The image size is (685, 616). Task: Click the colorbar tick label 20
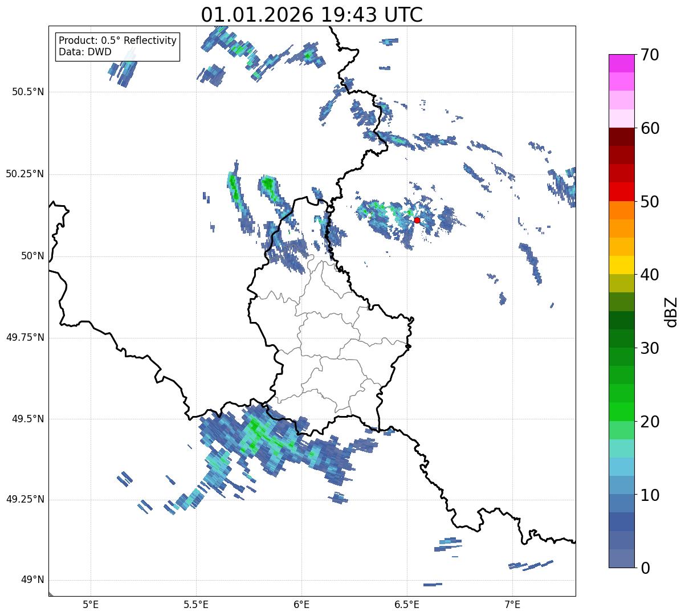click(650, 422)
